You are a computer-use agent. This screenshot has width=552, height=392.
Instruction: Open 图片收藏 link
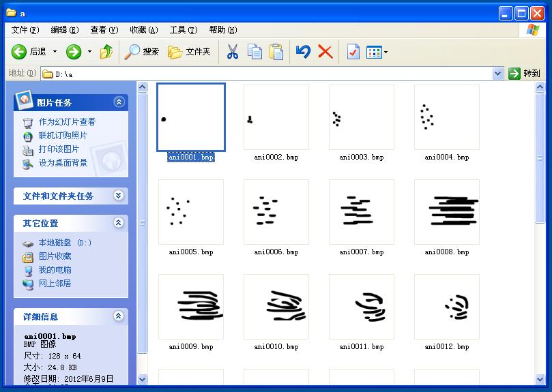point(55,256)
